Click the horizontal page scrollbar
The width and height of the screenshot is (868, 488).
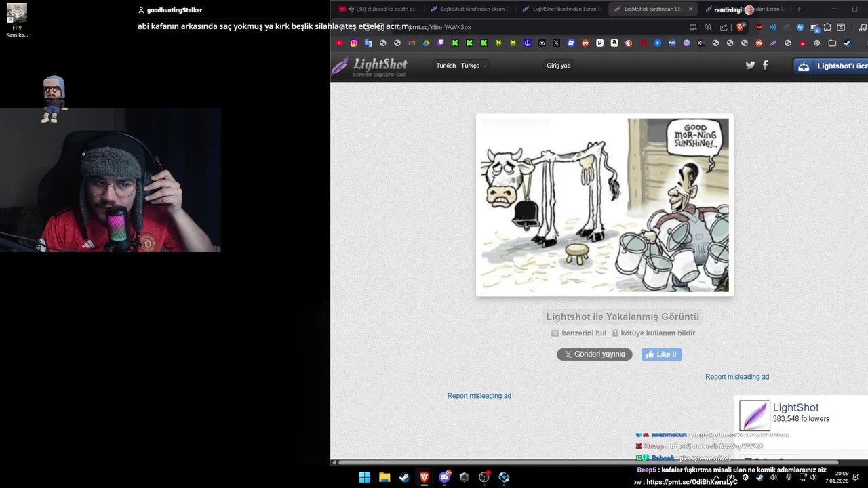click(589, 462)
